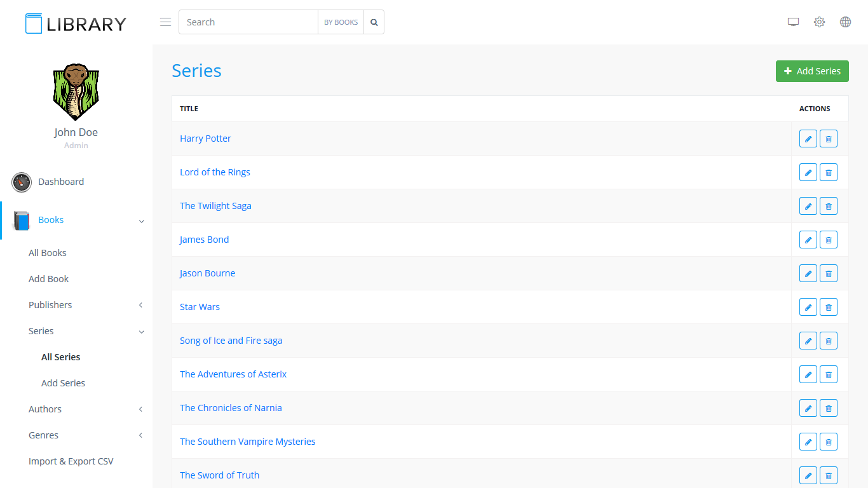Image resolution: width=868 pixels, height=488 pixels.
Task: Click the edit pencil icon for Harry Potter
Action: point(808,139)
